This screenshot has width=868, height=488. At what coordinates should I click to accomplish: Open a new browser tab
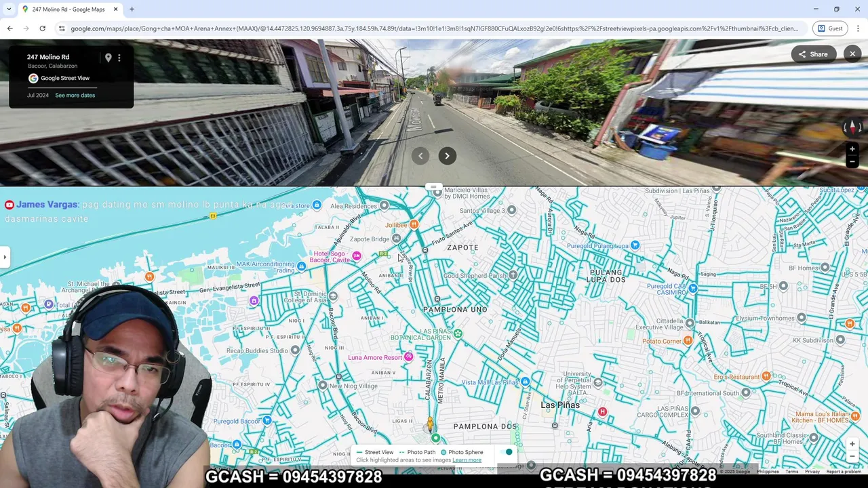pyautogui.click(x=132, y=9)
